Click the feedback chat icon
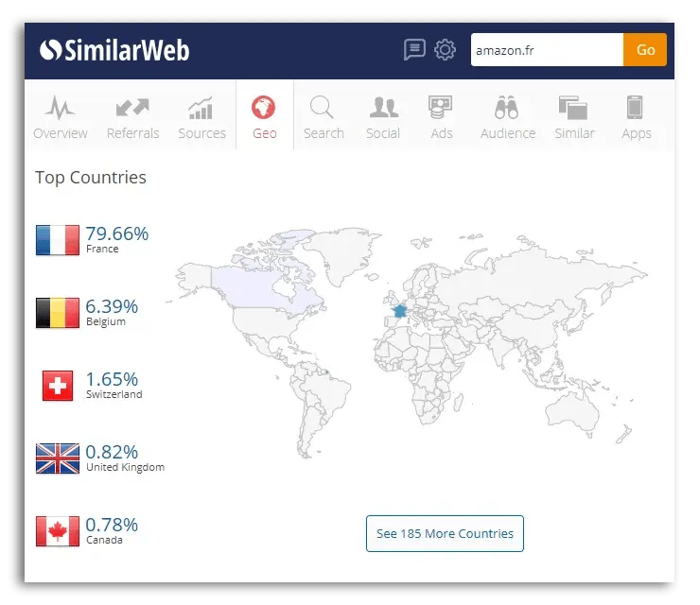Viewport: 700px width, 605px height. coord(414,49)
